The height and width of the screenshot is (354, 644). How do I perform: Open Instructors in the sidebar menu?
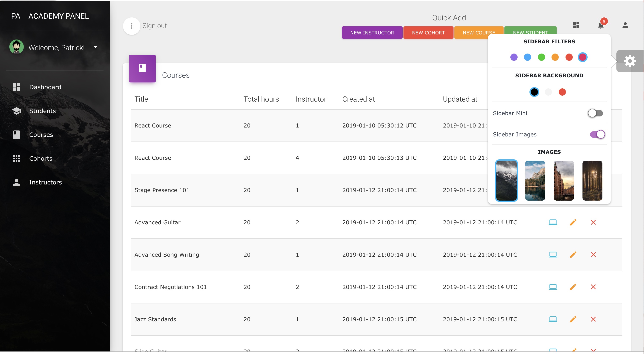[x=45, y=182]
